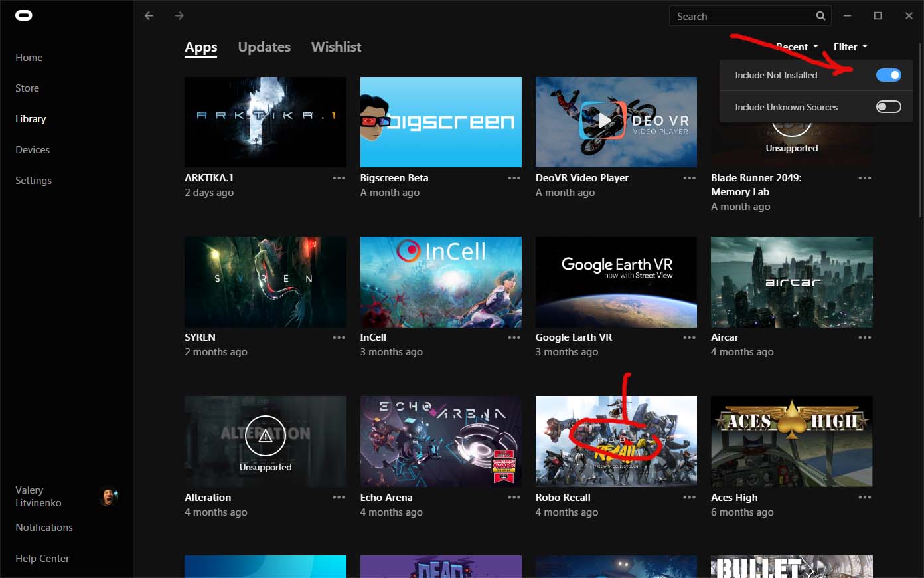Open Aircar three-dot options menu

[865, 337]
